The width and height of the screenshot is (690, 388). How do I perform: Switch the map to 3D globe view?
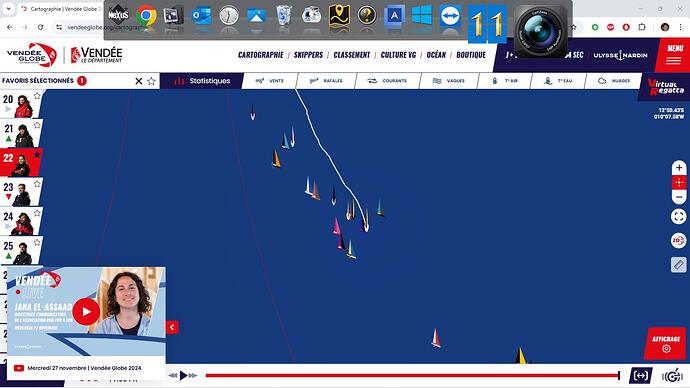point(679,241)
